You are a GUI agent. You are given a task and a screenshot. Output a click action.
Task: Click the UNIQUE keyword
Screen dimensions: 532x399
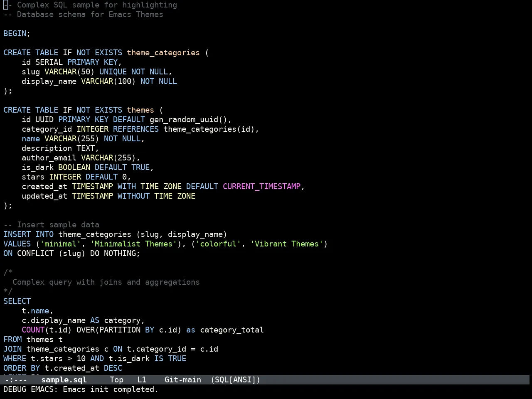point(113,72)
